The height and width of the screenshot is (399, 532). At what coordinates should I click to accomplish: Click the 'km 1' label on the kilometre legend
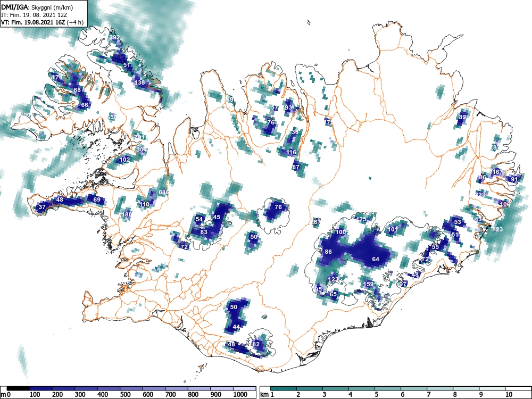[x=268, y=395]
